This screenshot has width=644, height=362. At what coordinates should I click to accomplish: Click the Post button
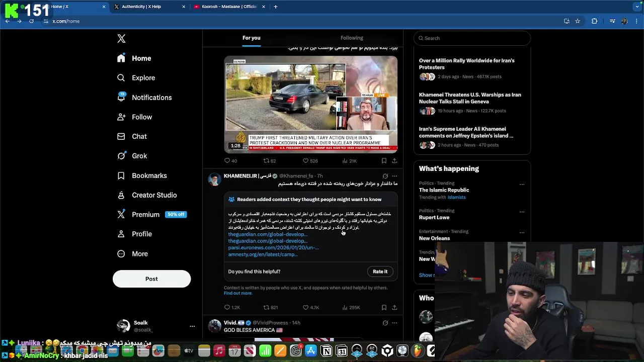point(151,279)
